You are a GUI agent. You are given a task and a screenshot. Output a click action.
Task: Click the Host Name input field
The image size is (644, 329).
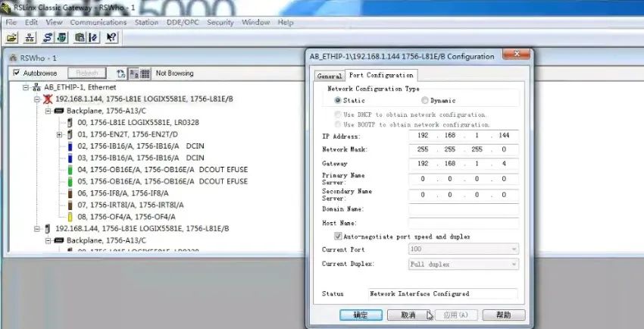pos(462,223)
